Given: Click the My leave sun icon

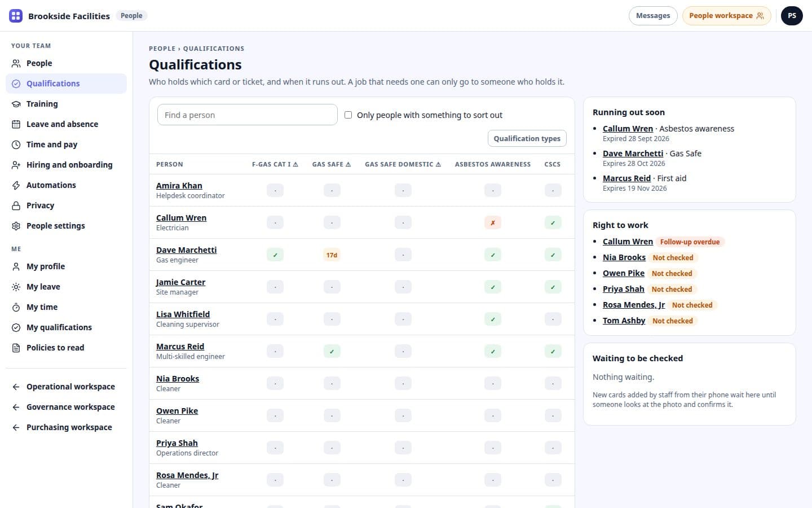Looking at the screenshot, I should (16, 287).
